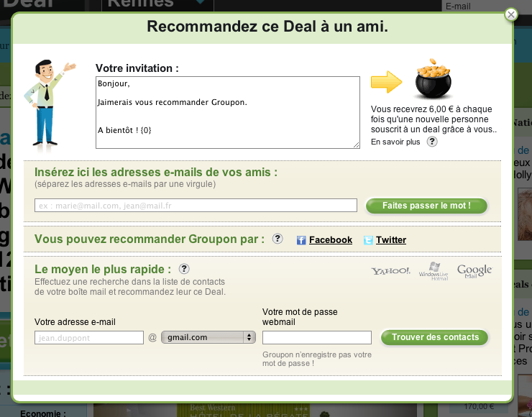532x417 pixels.
Task: Click the 'Vous recevrez 6,00 €' text
Action: [434, 119]
